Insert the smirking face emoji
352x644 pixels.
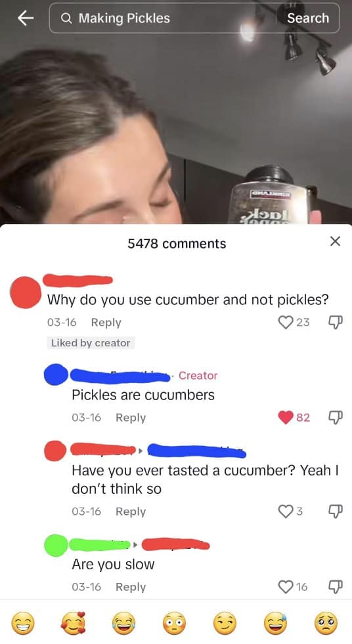(x=225, y=624)
